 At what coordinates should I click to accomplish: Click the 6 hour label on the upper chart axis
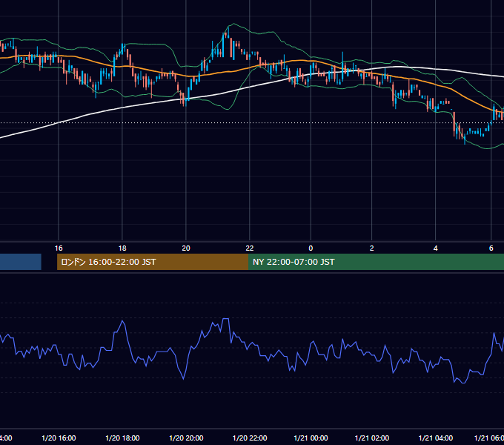click(491, 248)
